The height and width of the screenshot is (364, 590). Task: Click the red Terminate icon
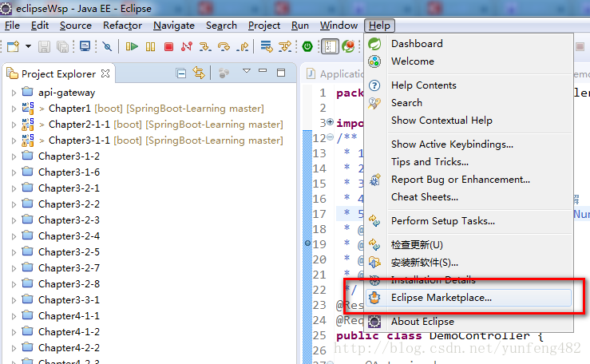(x=168, y=46)
